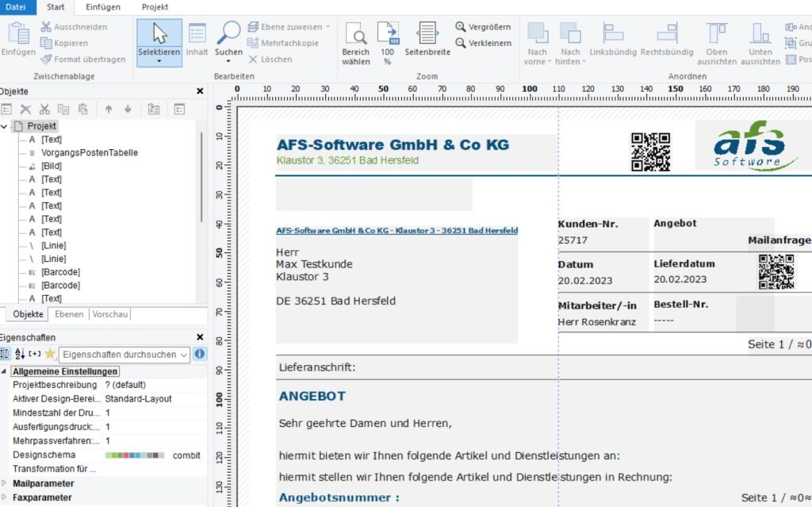This screenshot has height=507, width=812.
Task: Close the Eigenschaften panel
Action: coord(200,337)
